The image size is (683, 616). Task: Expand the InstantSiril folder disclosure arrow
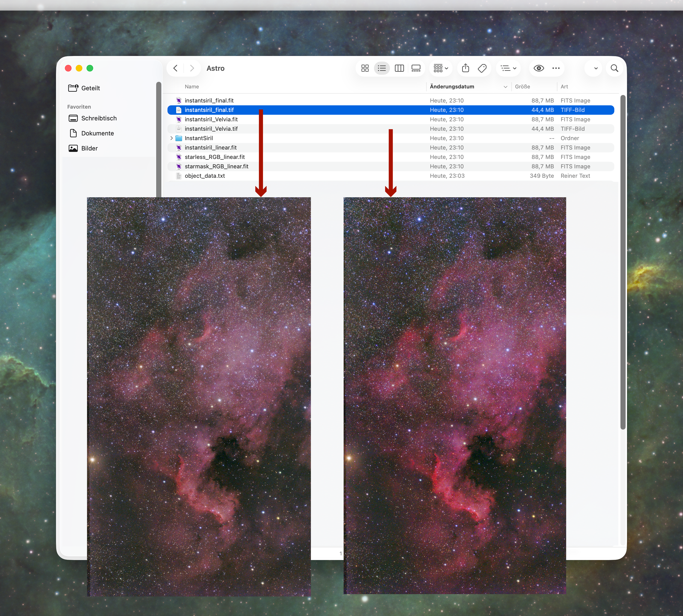click(171, 138)
